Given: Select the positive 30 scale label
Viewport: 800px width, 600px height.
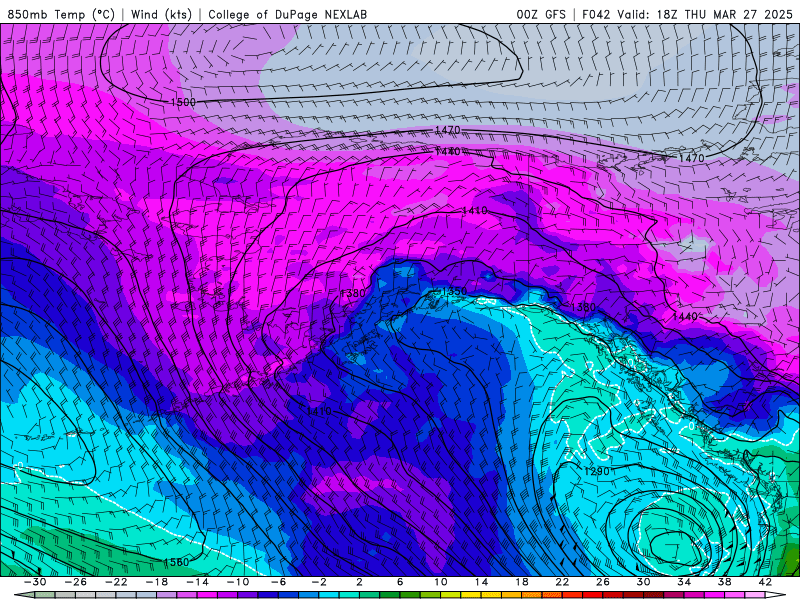Looking at the screenshot, I should (x=643, y=582).
